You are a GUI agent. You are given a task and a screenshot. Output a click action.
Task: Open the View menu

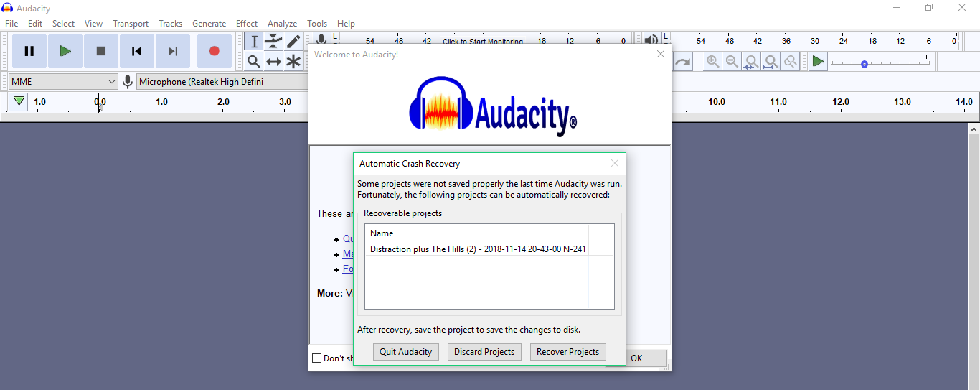93,24
